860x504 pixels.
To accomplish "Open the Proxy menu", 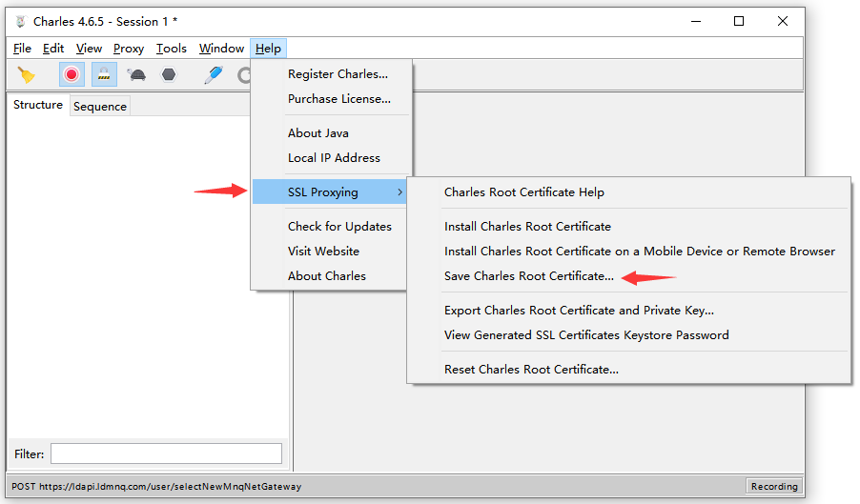I will tap(129, 49).
